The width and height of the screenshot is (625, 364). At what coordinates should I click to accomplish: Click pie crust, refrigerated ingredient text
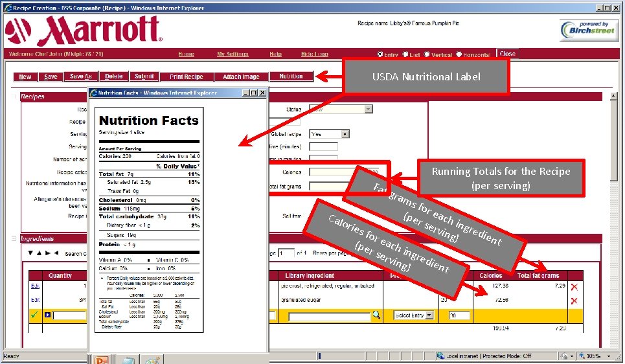tap(327, 286)
